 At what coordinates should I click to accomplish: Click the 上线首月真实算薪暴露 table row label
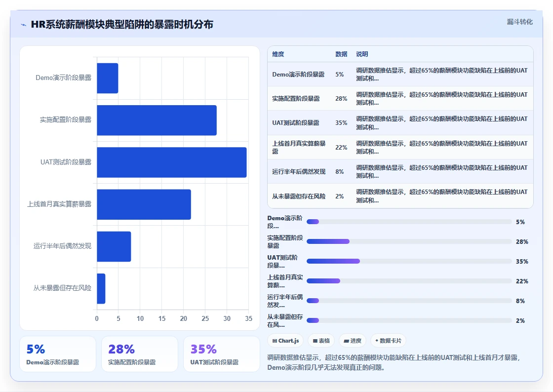point(299,147)
